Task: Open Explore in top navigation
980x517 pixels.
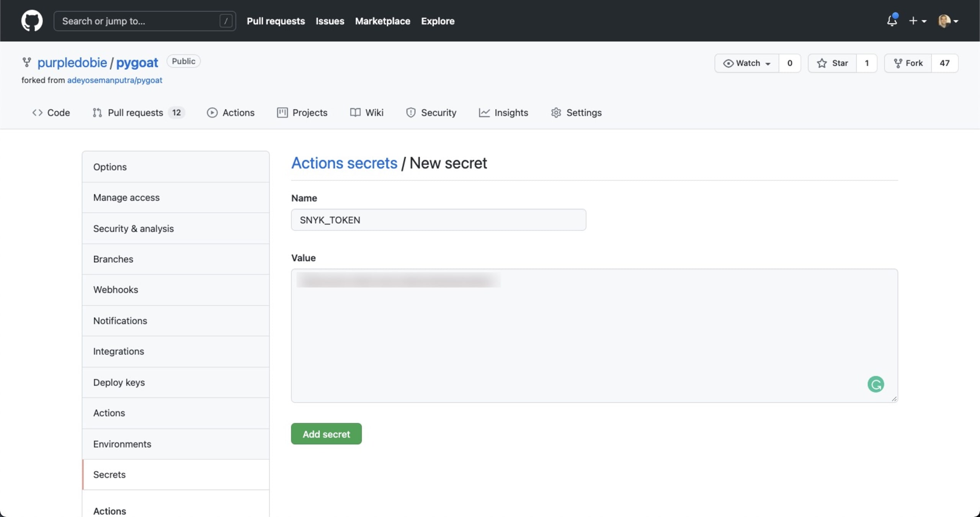Action: click(438, 21)
